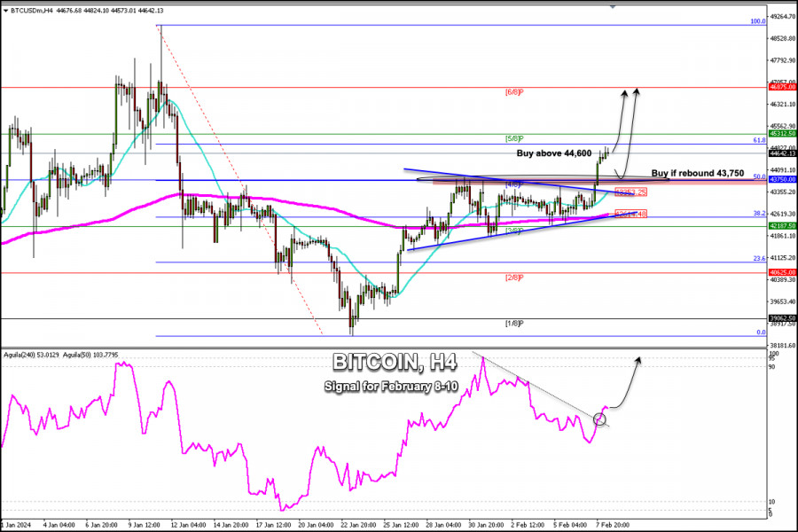Click the 41125.20 price axis value

pyautogui.click(x=783, y=258)
